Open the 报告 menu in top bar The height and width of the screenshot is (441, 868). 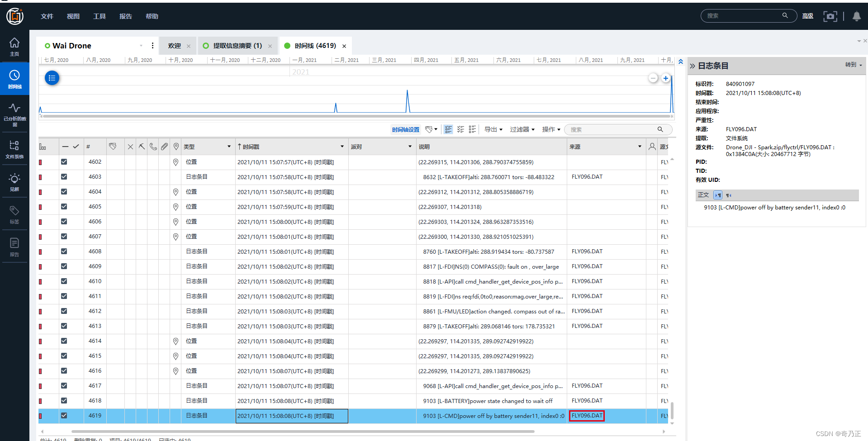(126, 16)
